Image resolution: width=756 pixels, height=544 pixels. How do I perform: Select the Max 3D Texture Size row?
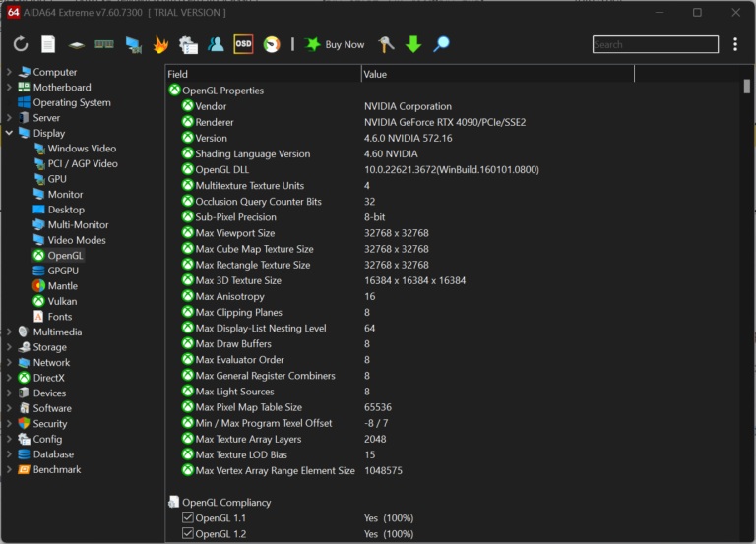(x=453, y=280)
